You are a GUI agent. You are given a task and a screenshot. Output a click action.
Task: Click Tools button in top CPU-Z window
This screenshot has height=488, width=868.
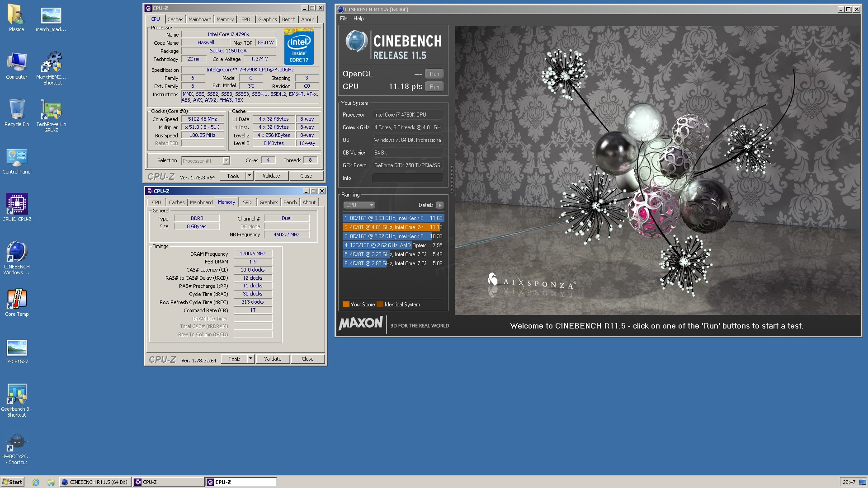[x=233, y=176]
